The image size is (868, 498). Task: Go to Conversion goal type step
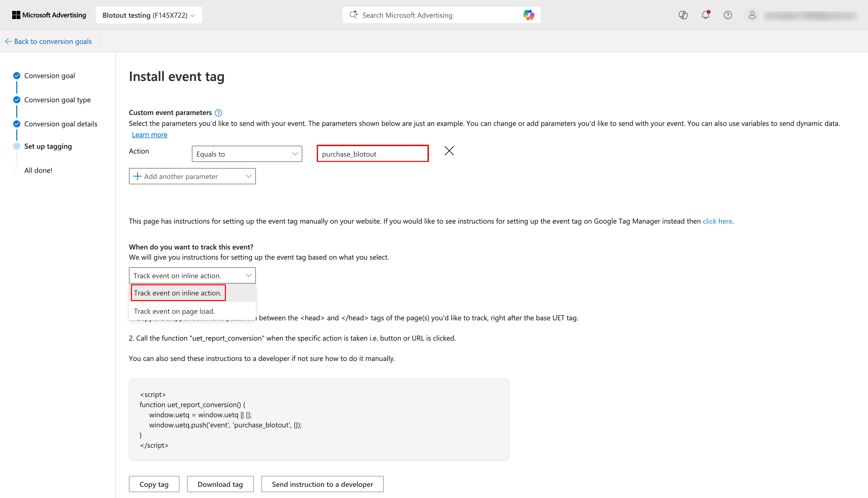tap(57, 100)
